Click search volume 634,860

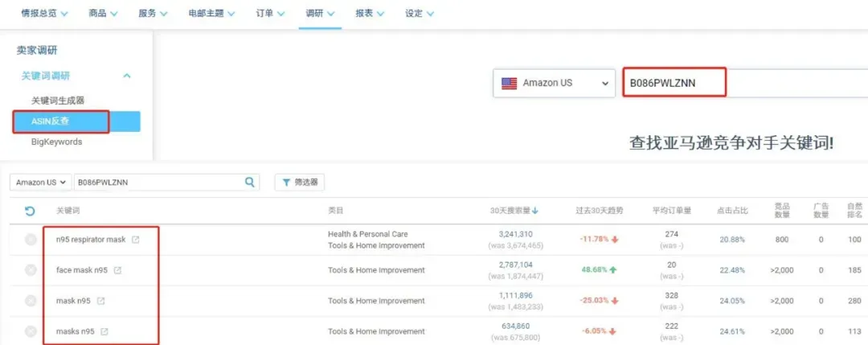515,326
